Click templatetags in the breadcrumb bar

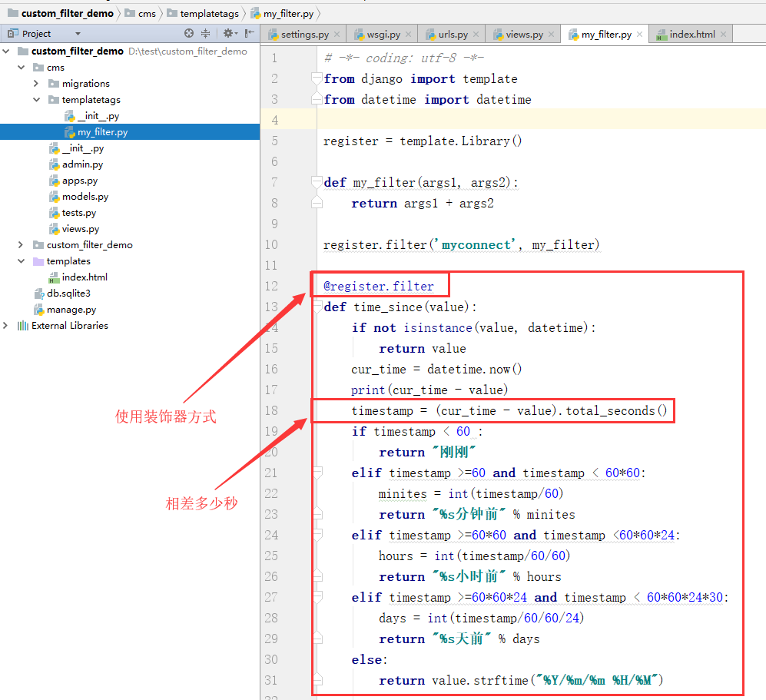point(209,14)
